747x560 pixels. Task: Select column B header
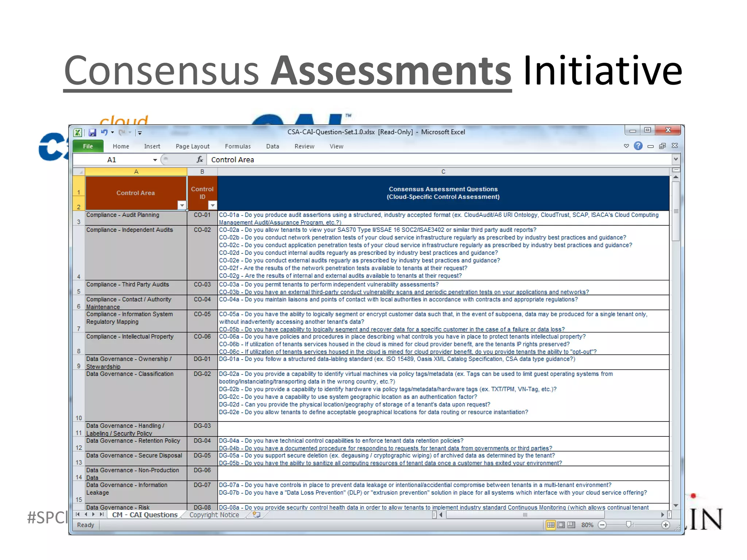pos(202,171)
